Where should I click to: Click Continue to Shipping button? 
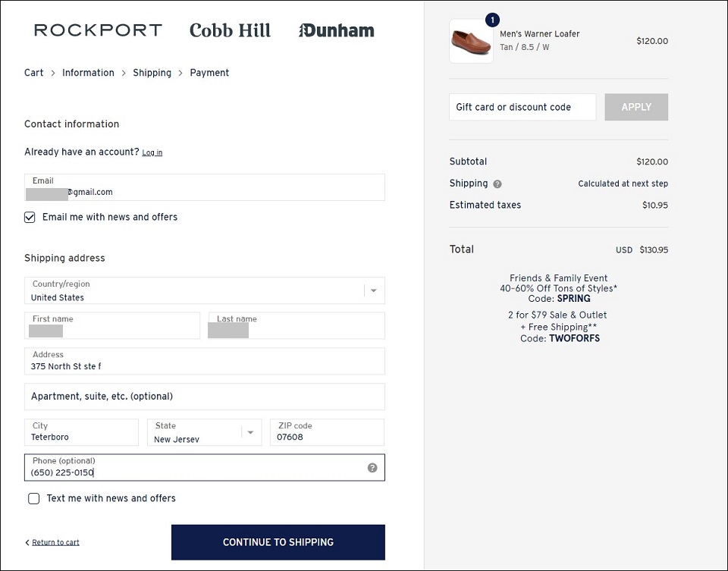click(x=278, y=542)
